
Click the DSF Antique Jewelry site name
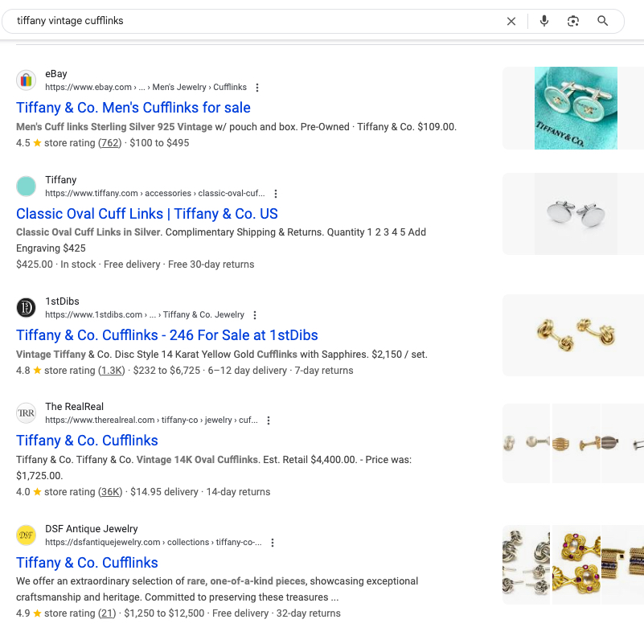point(91,528)
